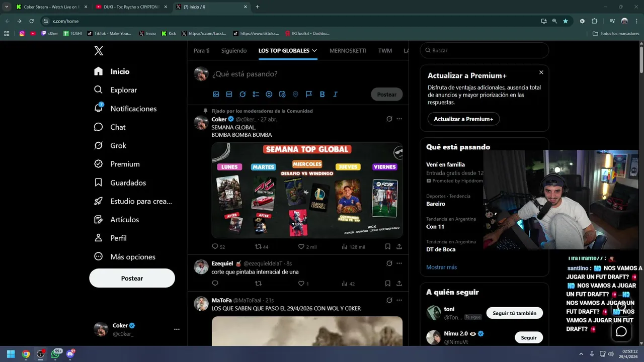This screenshot has height=362, width=644.
Task: Open Grok in sidebar
Action: [x=110, y=145]
